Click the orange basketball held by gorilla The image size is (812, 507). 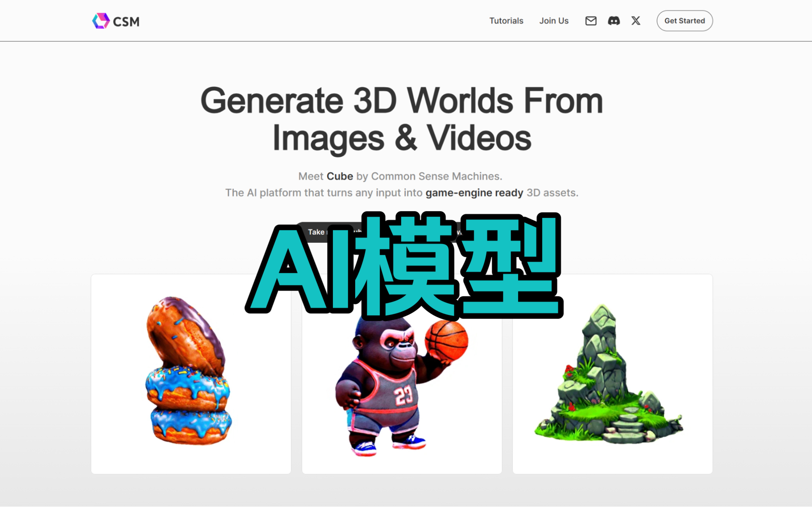point(447,340)
